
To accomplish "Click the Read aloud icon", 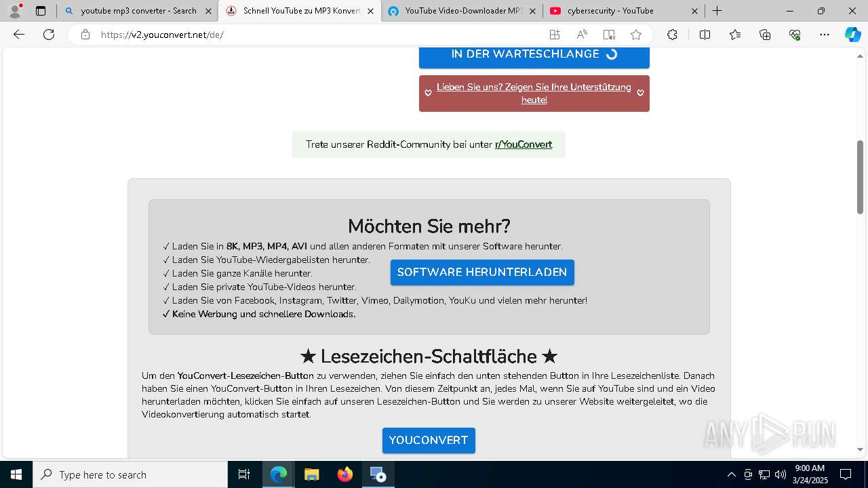I will point(582,35).
